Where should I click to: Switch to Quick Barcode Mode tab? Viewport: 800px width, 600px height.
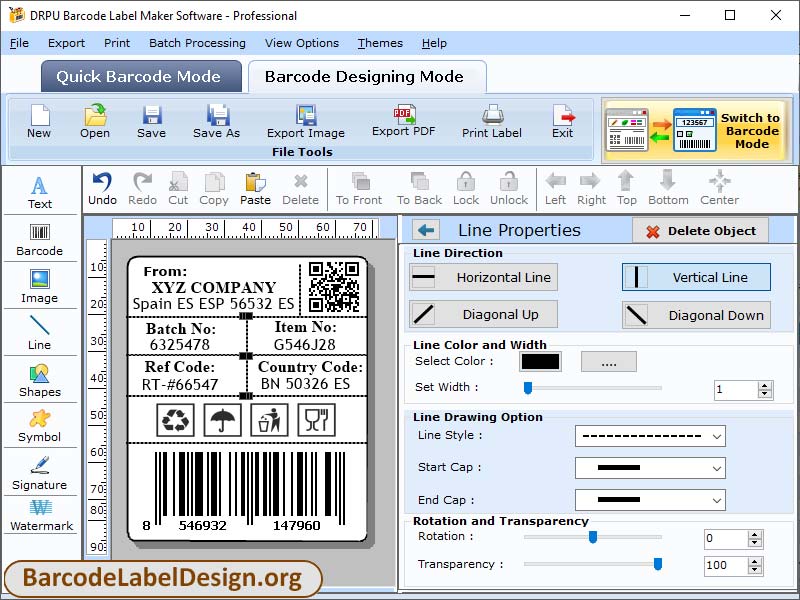[x=141, y=77]
